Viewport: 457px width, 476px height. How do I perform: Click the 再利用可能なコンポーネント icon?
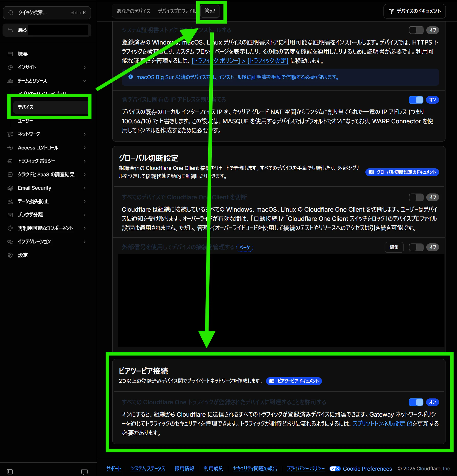[10, 228]
